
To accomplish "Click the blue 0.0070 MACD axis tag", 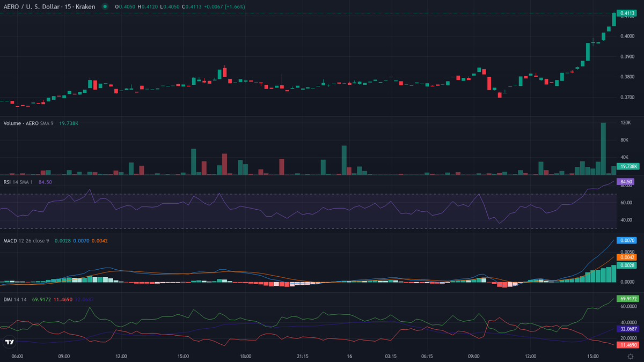I will tap(627, 241).
